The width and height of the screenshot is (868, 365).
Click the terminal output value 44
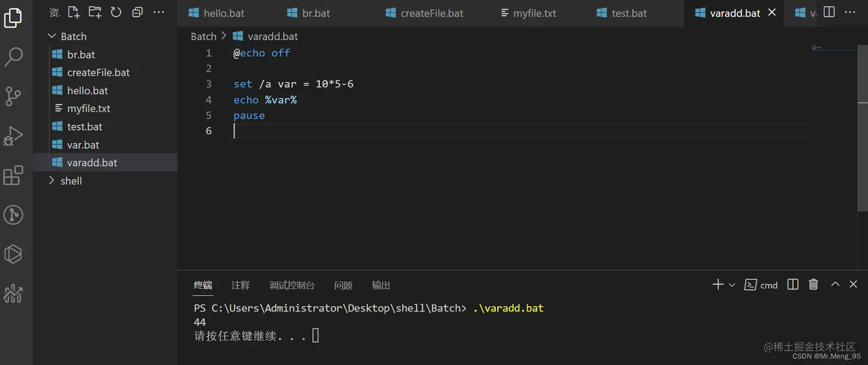tap(200, 322)
